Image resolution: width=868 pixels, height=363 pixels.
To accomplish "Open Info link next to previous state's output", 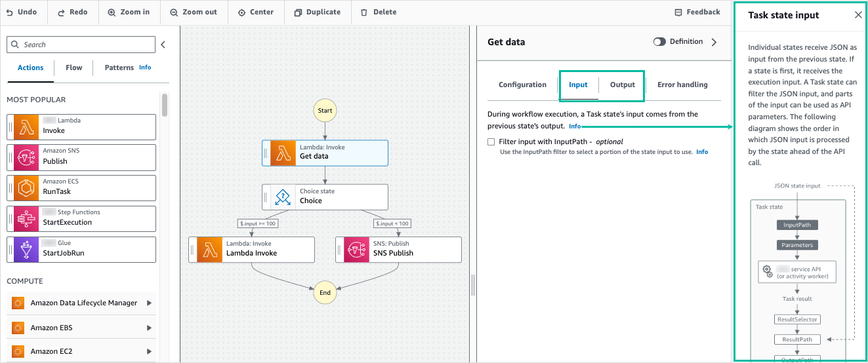I will pos(575,126).
